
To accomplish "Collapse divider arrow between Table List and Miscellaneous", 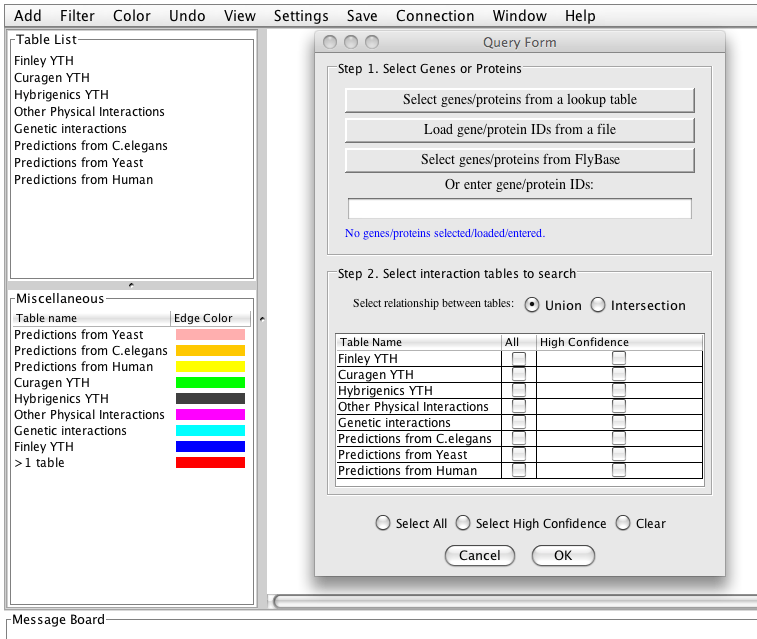I will (x=131, y=285).
